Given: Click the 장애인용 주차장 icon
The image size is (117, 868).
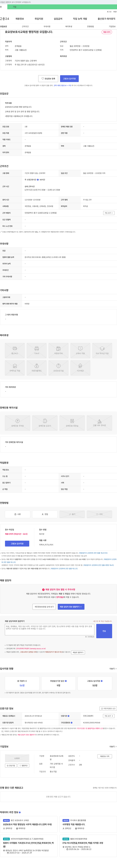Looking at the screenshot, I should tap(18, 423).
